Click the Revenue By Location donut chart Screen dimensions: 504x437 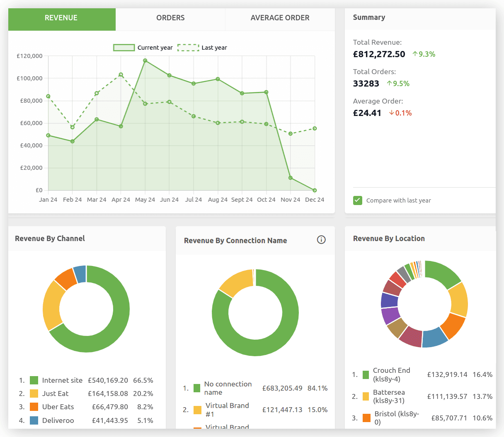pyautogui.click(x=424, y=304)
